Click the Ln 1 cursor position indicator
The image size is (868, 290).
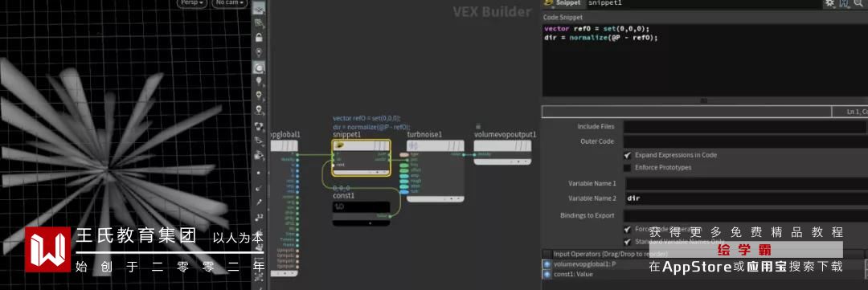(850, 112)
